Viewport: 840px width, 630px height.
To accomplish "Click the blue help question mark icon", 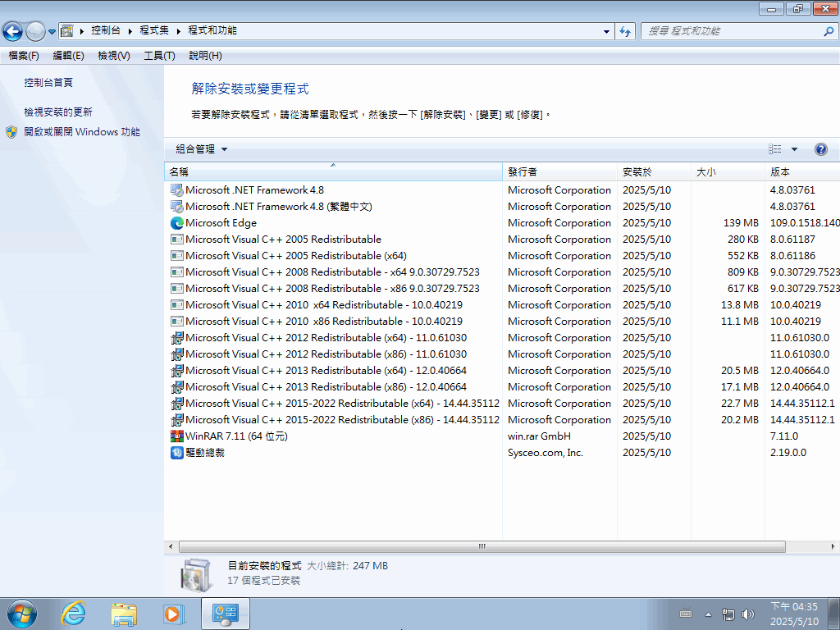I will click(x=820, y=149).
